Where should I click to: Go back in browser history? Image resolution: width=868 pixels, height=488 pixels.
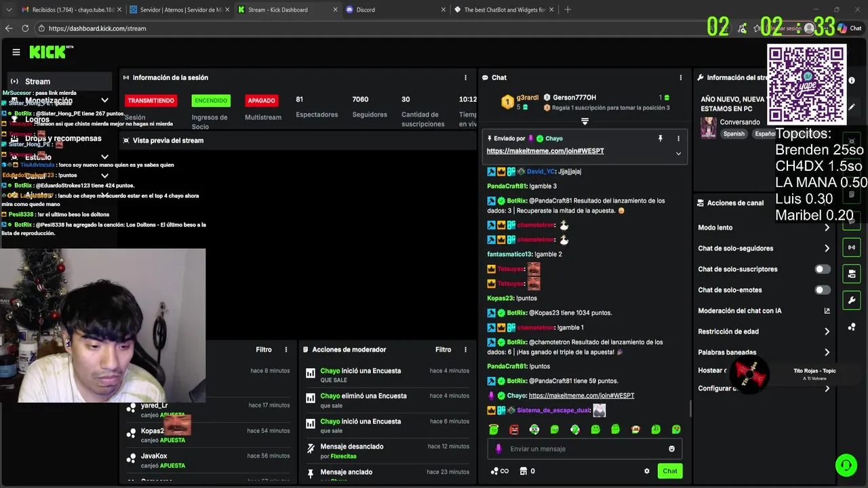click(9, 28)
